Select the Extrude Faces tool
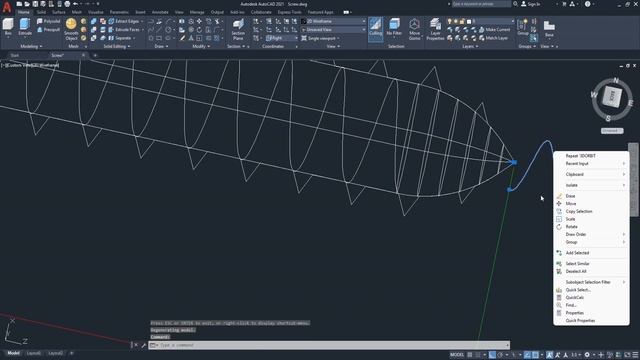Image resolution: width=640 pixels, height=360 pixels. click(124, 30)
